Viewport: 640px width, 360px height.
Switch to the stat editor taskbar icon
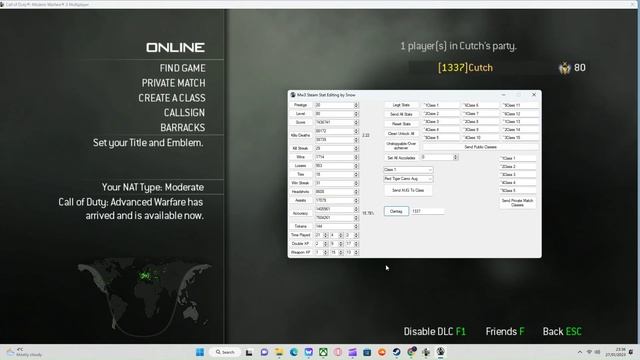(440, 352)
